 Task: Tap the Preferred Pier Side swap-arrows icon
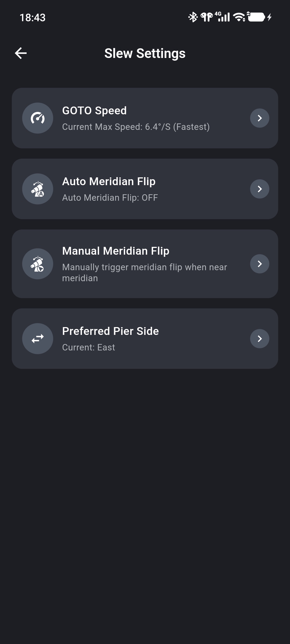pyautogui.click(x=38, y=339)
